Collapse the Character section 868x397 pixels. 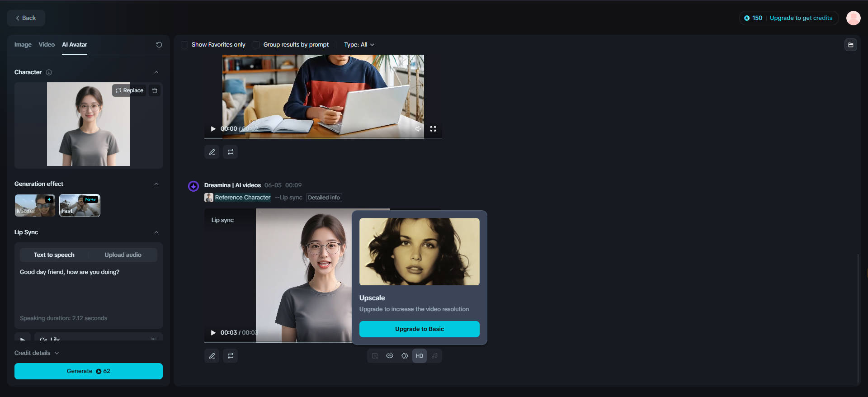pos(156,72)
